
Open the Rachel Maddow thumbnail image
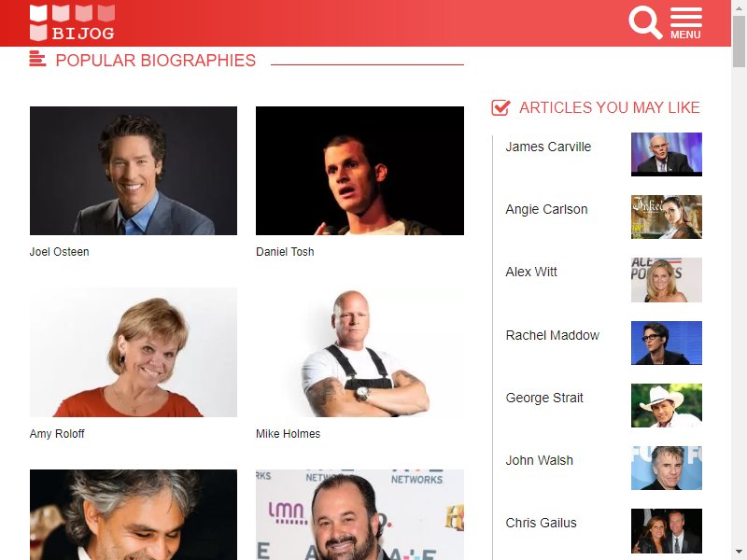point(667,343)
